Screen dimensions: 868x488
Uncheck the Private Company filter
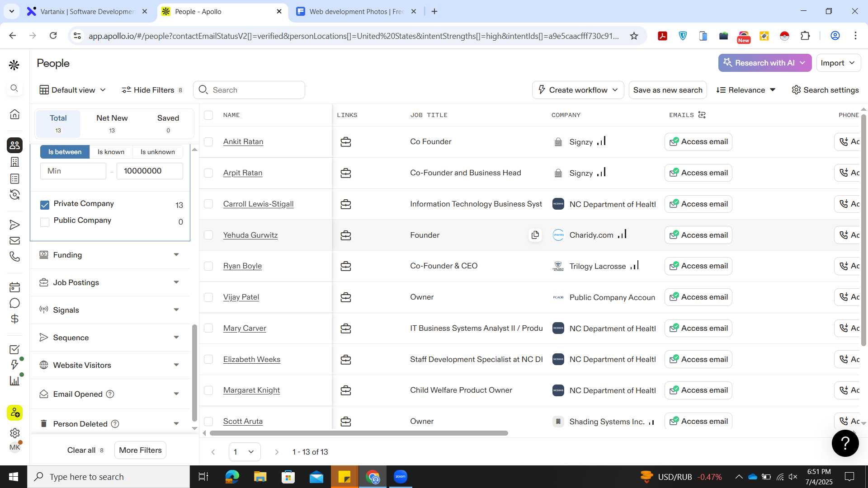click(x=45, y=205)
